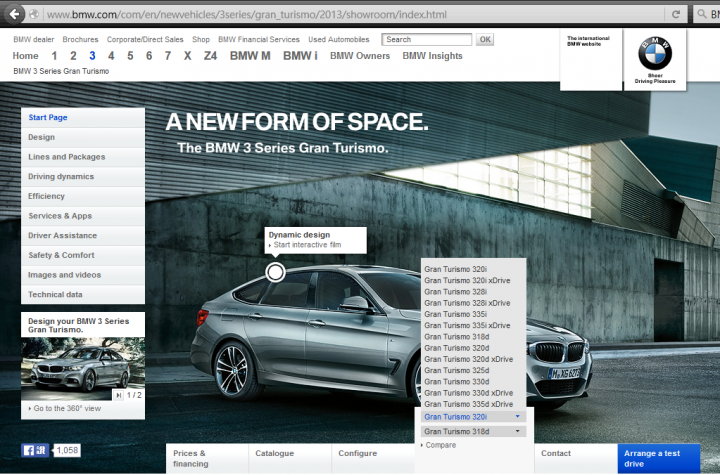Open BMW Insights navigation item
This screenshot has height=475, width=720.
point(433,56)
